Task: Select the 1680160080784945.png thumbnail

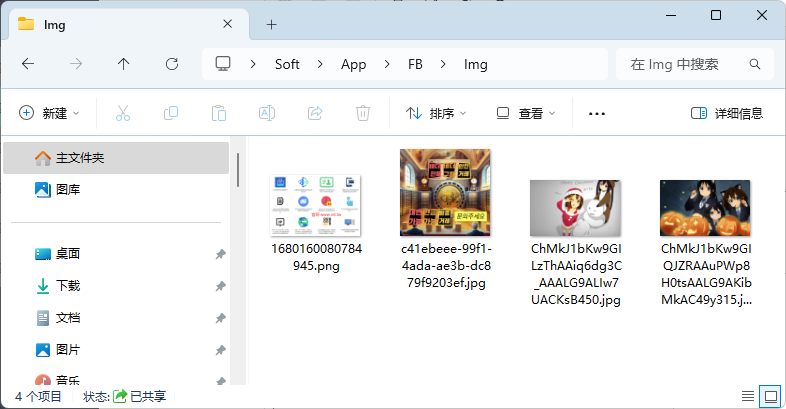Action: point(316,205)
